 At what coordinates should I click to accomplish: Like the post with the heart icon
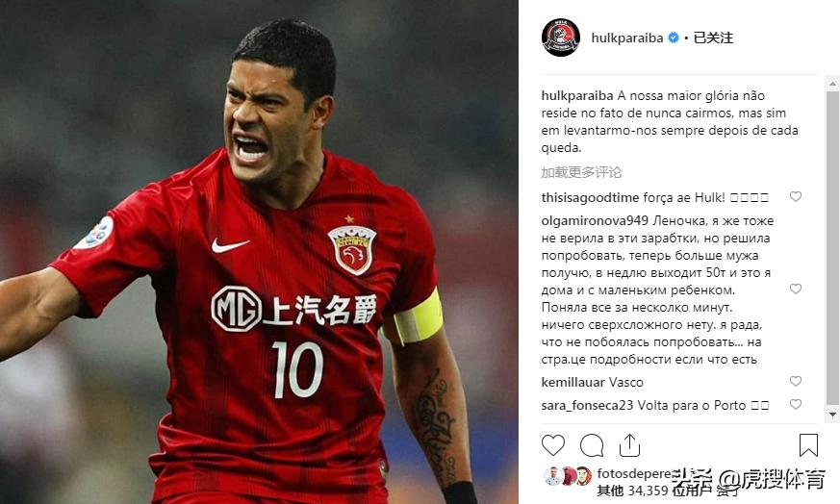coord(553,445)
